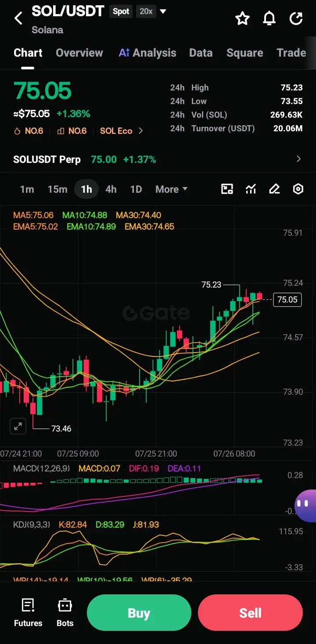Select the 1D timeframe
This screenshot has width=316, height=644.
point(136,189)
